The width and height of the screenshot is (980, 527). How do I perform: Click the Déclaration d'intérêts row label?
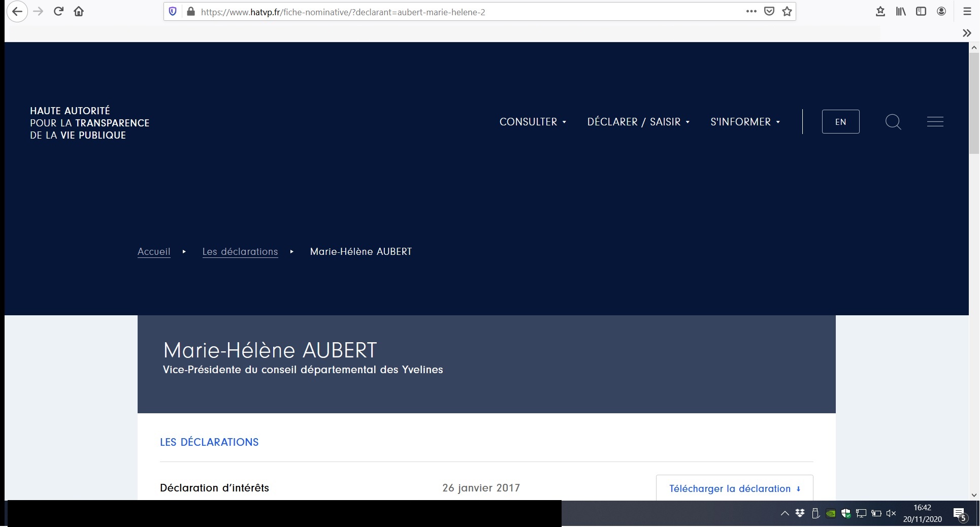coord(214,488)
